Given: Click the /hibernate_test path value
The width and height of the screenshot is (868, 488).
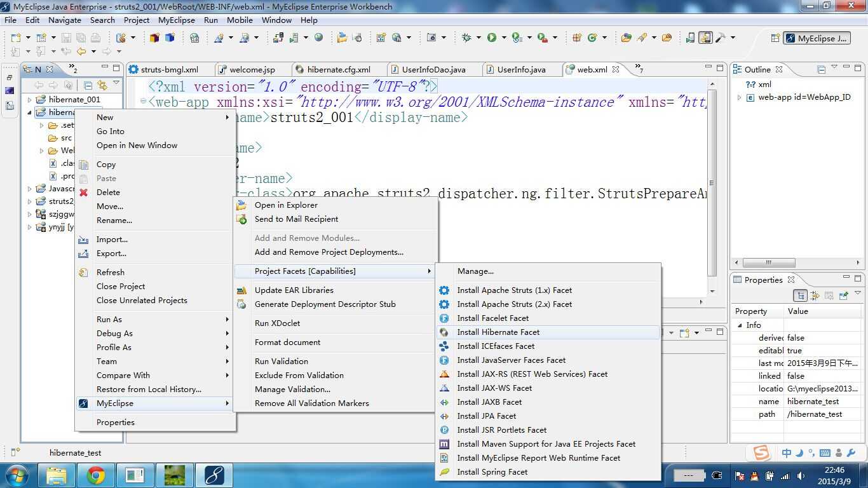Looking at the screenshot, I should coord(815,414).
